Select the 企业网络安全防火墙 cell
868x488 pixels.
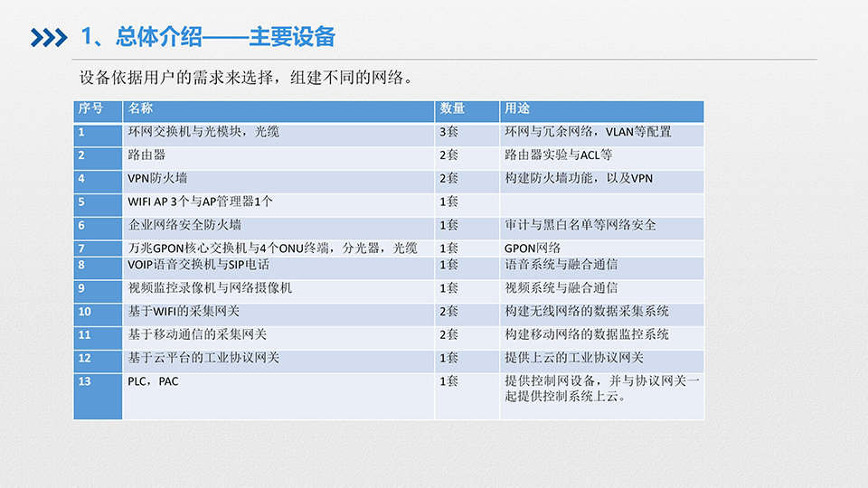pyautogui.click(x=278, y=225)
